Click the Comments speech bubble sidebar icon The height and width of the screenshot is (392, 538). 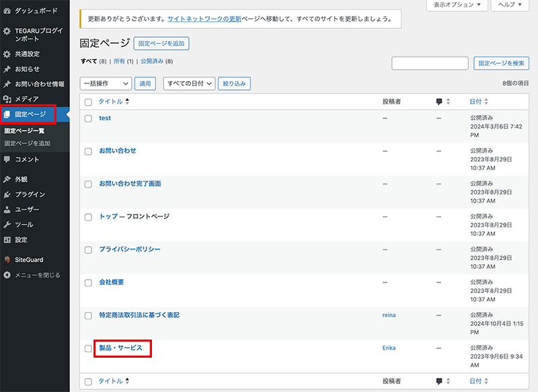[7, 159]
